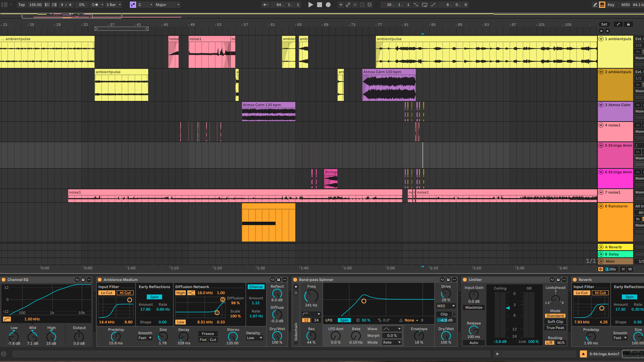The width and height of the screenshot is (644, 362).
Task: Toggle Chorus in Ambience Medium
Action: tap(256, 287)
